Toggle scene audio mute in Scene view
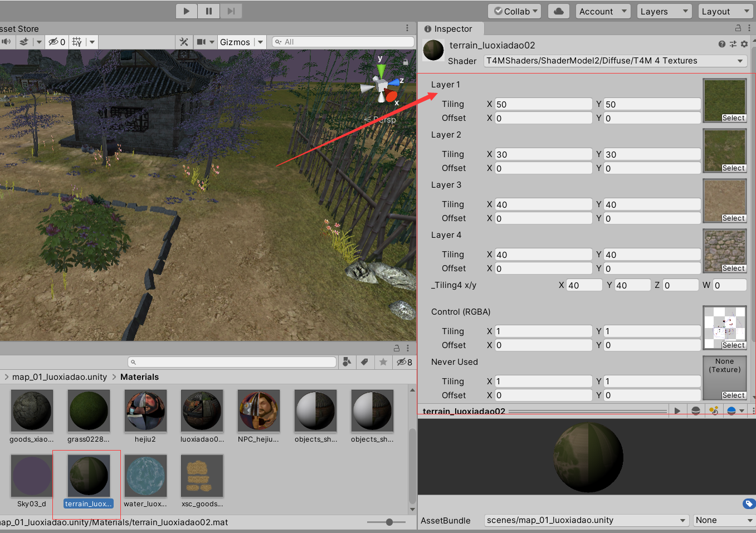This screenshot has height=533, width=756. (x=6, y=42)
